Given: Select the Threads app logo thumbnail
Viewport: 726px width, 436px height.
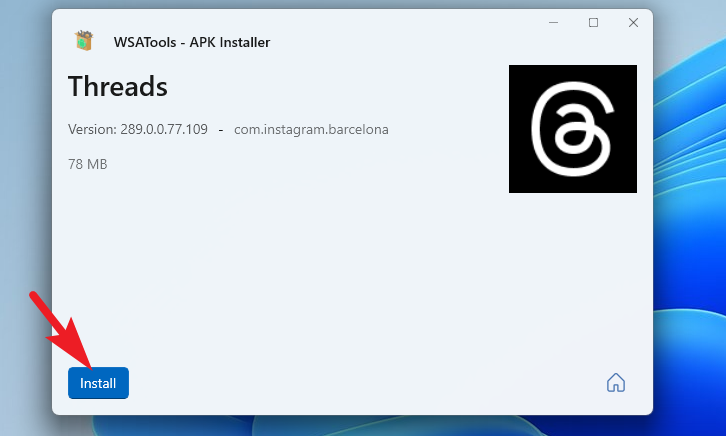Looking at the screenshot, I should [573, 129].
